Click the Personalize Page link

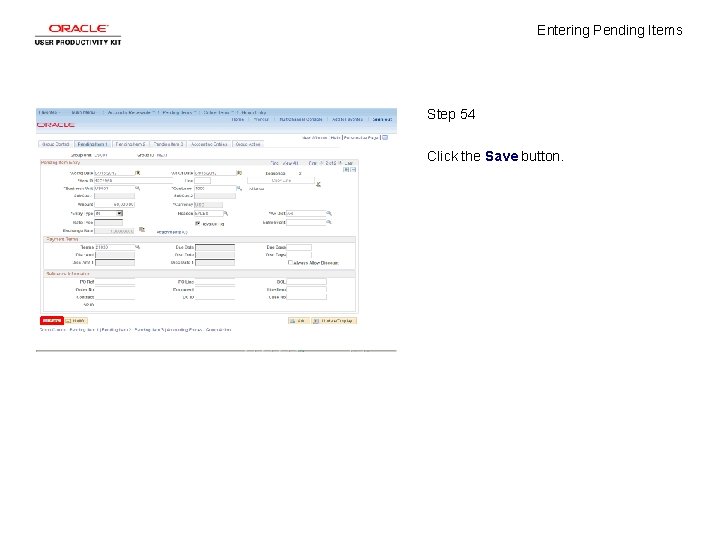click(x=361, y=137)
